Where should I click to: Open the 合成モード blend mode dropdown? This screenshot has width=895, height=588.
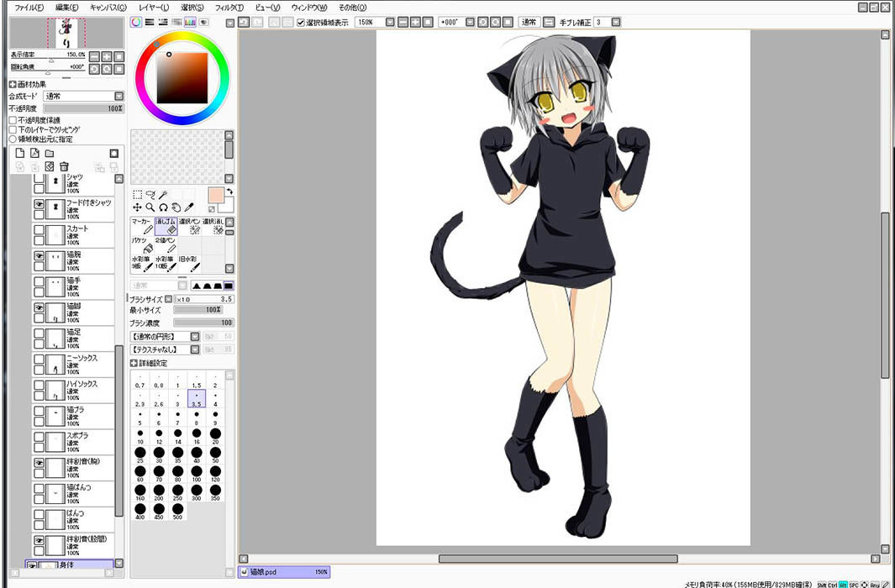point(83,97)
